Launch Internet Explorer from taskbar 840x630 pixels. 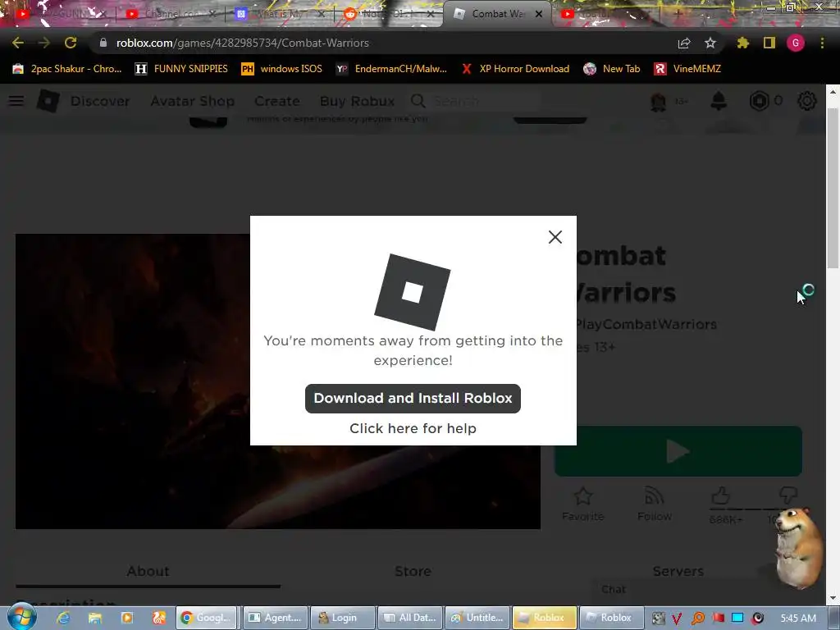point(63,618)
